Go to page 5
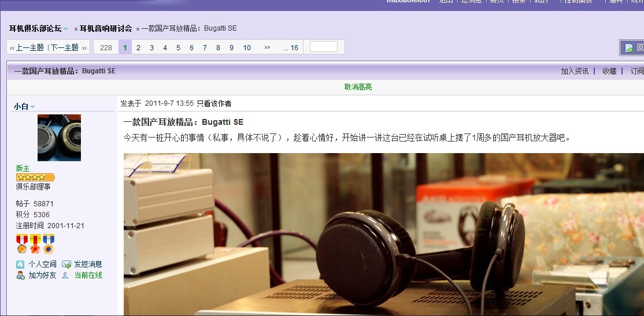 pos(178,47)
